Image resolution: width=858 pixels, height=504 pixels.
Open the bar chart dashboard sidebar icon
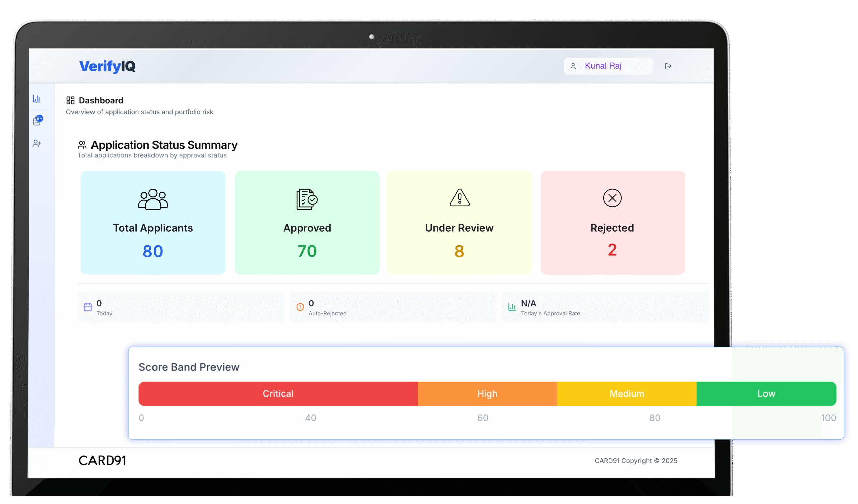point(37,99)
